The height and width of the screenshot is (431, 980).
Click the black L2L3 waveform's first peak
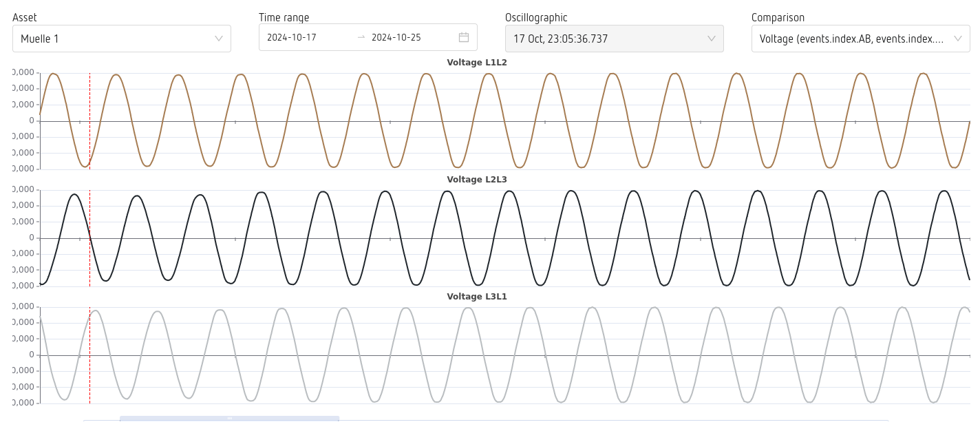(x=74, y=194)
